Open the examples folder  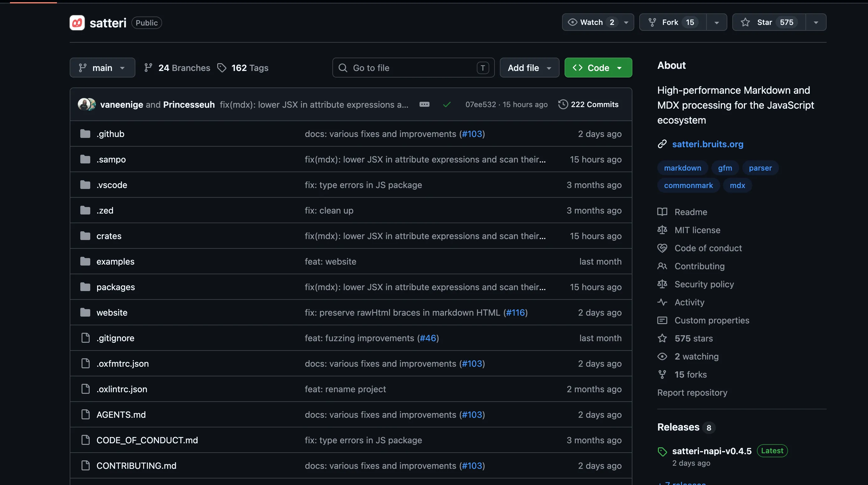[115, 261]
